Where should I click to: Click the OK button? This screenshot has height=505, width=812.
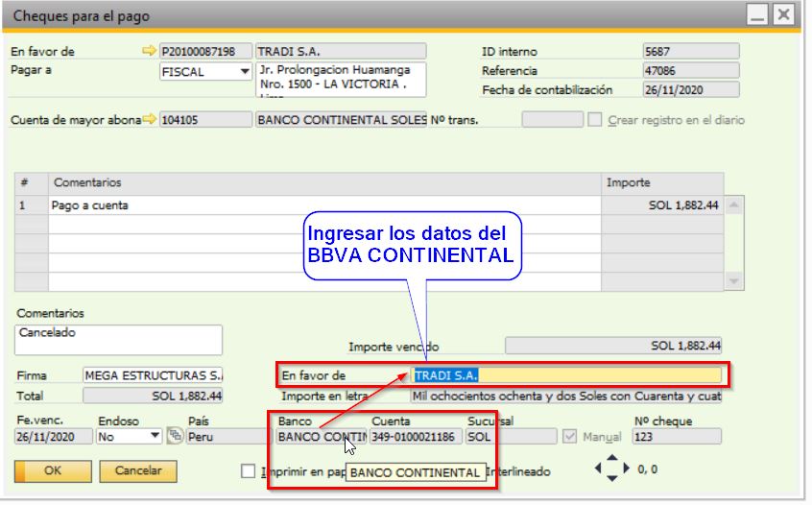pos(53,471)
